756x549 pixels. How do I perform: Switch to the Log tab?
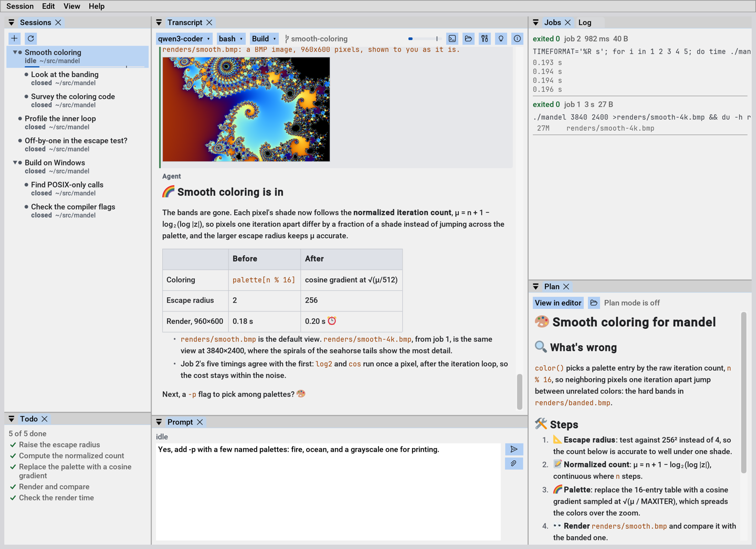(x=585, y=23)
